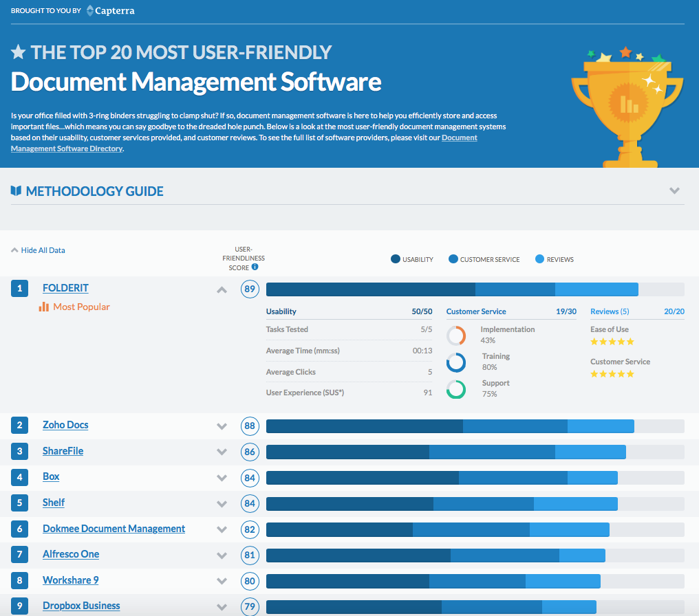Image resolution: width=699 pixels, height=616 pixels.
Task: Open the Shelf link
Action: (54, 503)
